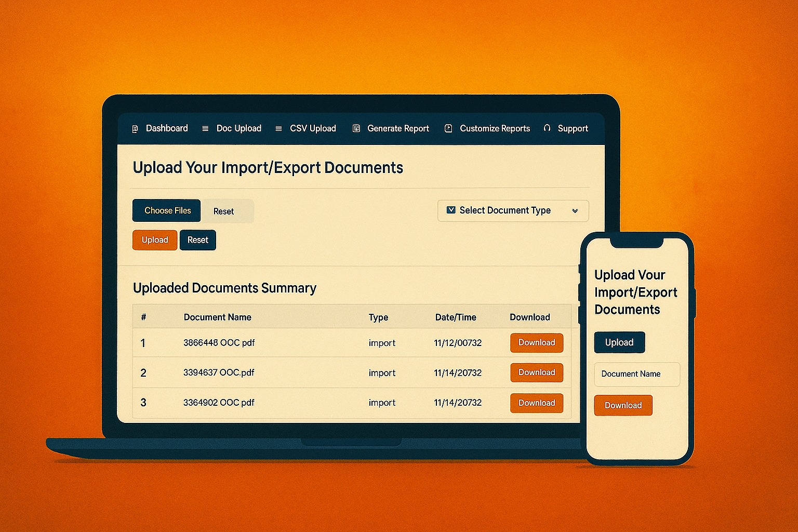798x532 pixels.
Task: Click the Dashboard icon in navbar
Action: coord(135,129)
